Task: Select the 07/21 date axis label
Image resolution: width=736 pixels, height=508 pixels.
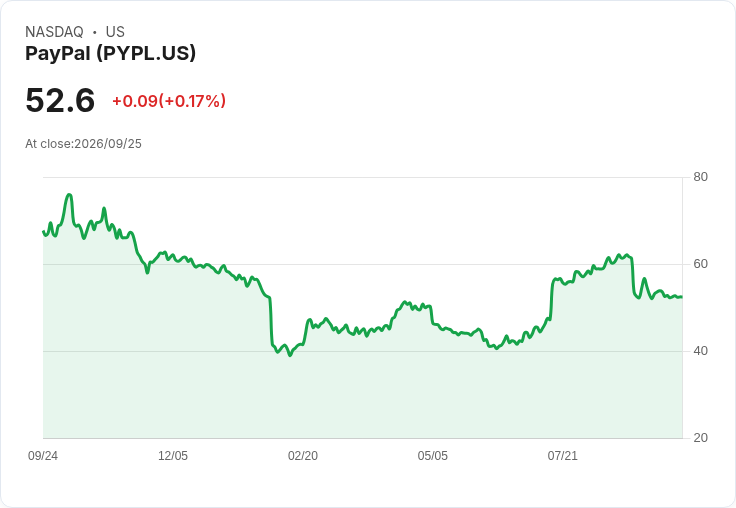Action: pyautogui.click(x=562, y=455)
